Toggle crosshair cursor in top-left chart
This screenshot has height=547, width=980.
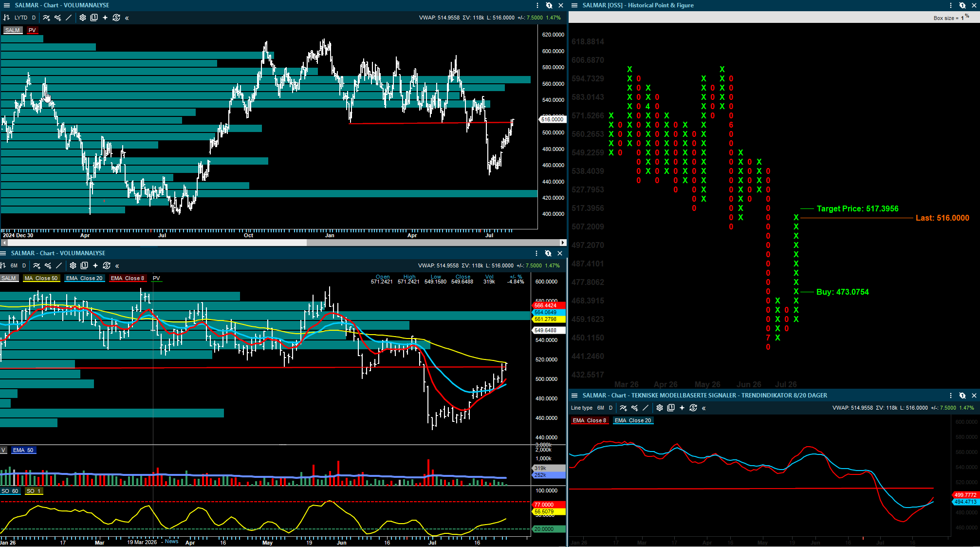(x=105, y=18)
